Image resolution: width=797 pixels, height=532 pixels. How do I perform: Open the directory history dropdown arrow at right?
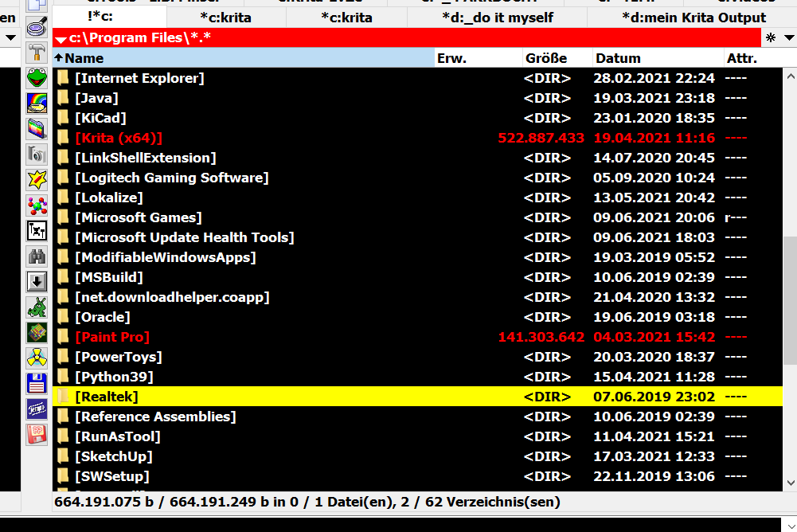tap(789, 37)
